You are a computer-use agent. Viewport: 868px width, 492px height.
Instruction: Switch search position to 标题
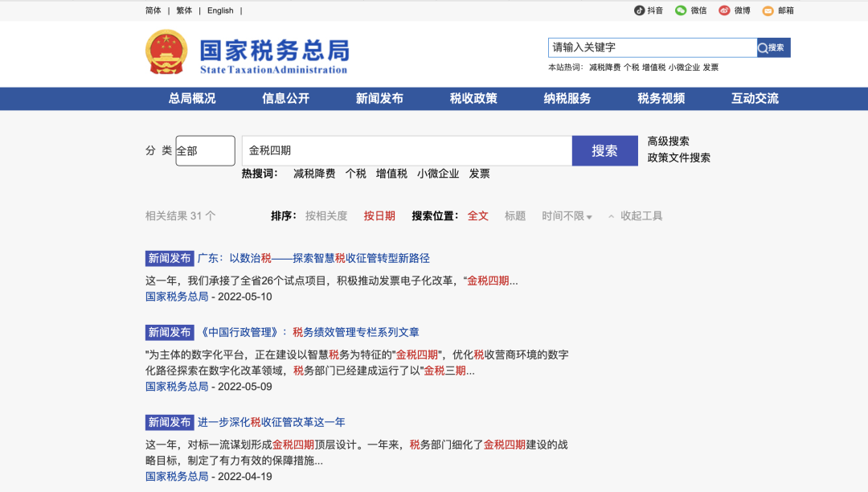[x=514, y=215]
